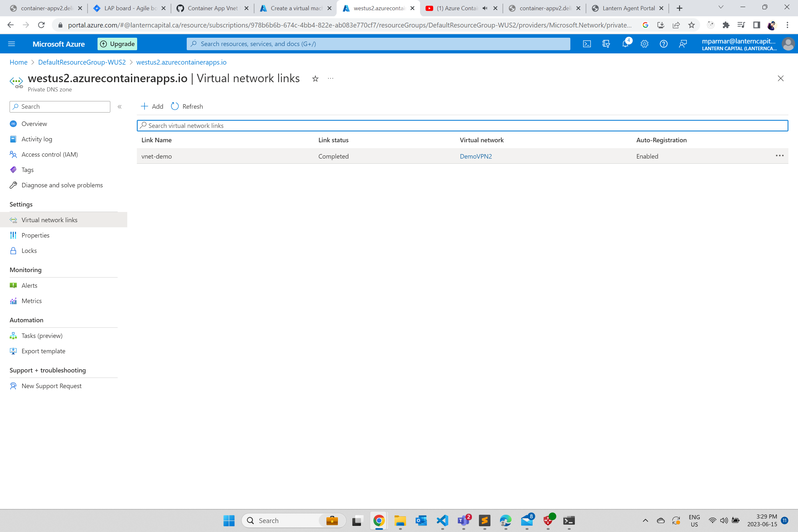Open Microsoft Teams from the taskbar
798x532 pixels.
pyautogui.click(x=463, y=520)
